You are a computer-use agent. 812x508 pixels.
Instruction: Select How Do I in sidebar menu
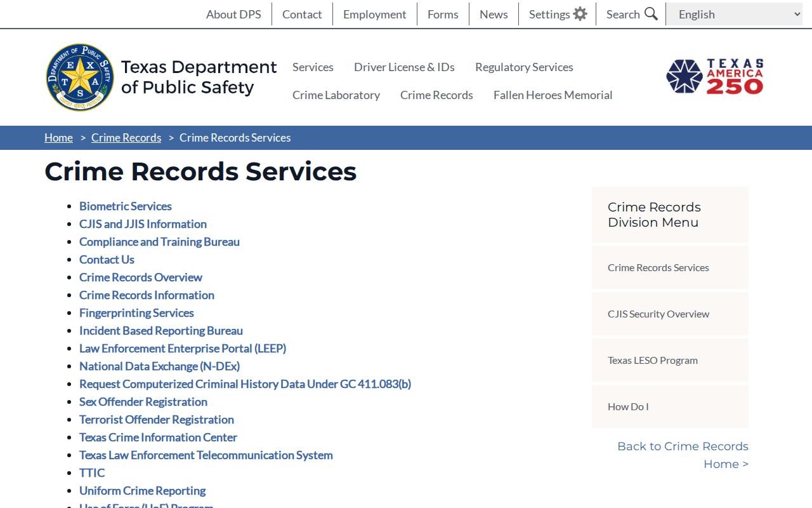[670, 406]
